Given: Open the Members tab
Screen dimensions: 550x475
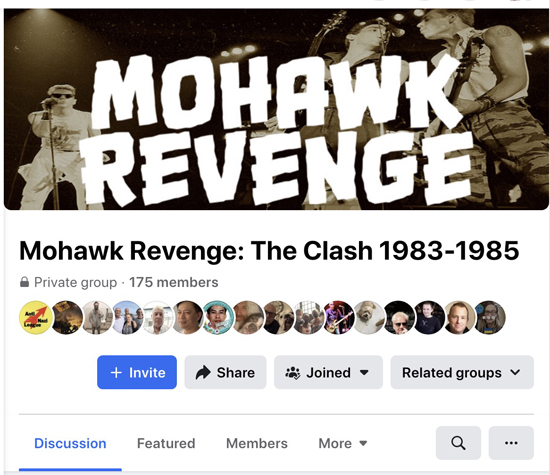Looking at the screenshot, I should 257,443.
